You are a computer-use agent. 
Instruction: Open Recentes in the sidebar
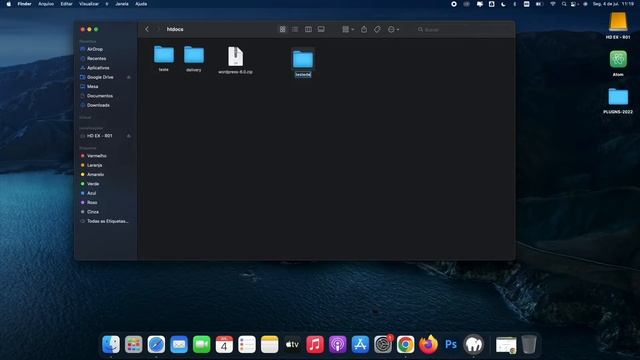(96, 58)
